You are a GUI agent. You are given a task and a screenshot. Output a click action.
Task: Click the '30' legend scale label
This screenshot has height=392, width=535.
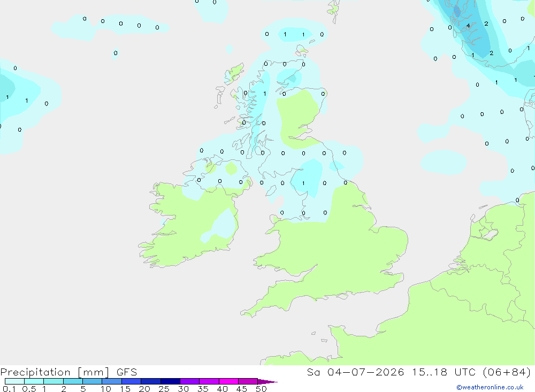183,389
